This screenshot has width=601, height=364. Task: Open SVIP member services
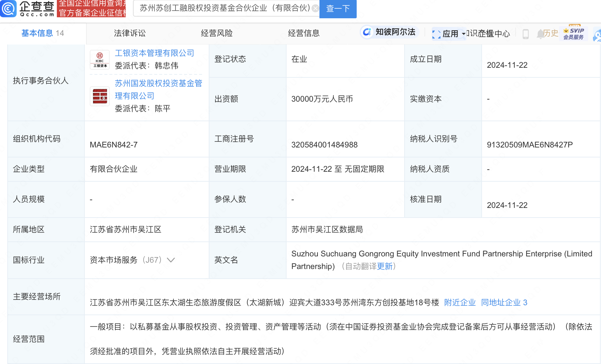coord(573,34)
